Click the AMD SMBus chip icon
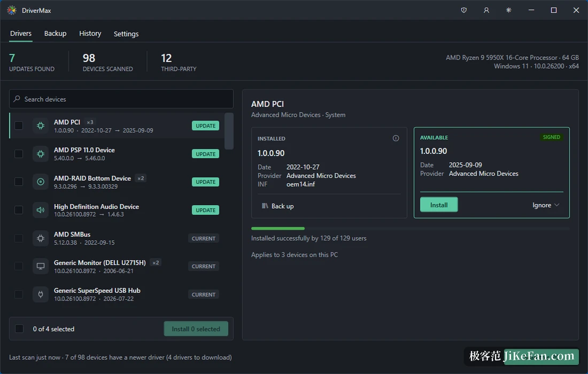This screenshot has height=374, width=588. tap(41, 238)
